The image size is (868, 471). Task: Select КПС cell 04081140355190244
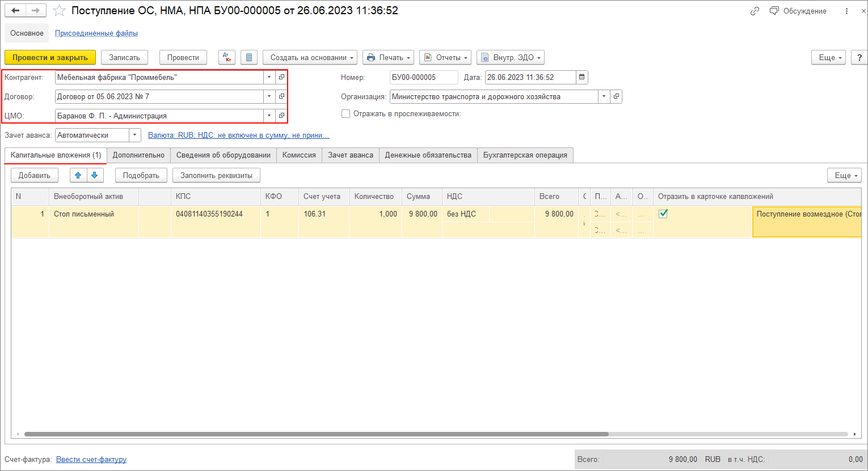pyautogui.click(x=216, y=221)
